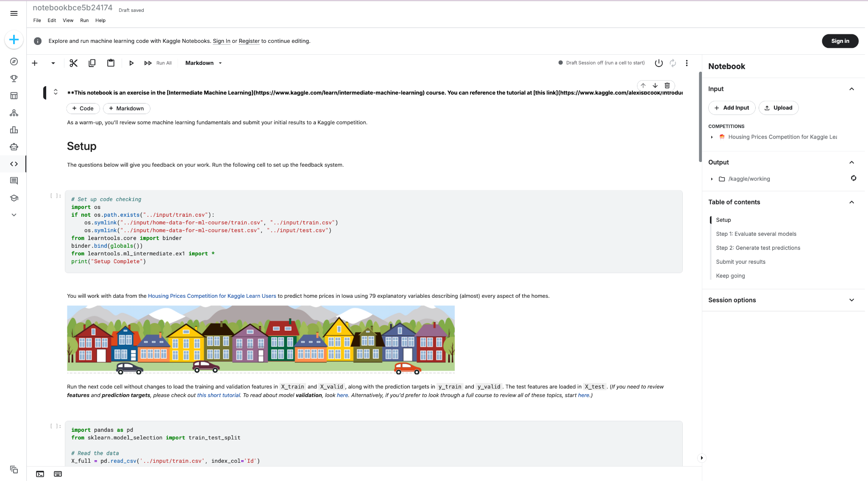868x481 pixels.
Task: Open the Housing Prices Competition link
Action: tap(211, 296)
